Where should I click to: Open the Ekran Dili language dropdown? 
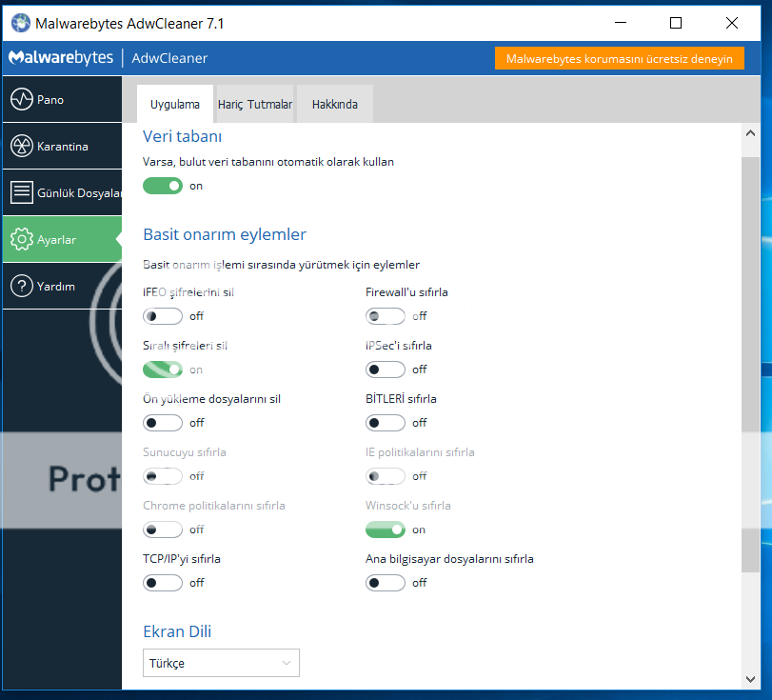tap(221, 663)
